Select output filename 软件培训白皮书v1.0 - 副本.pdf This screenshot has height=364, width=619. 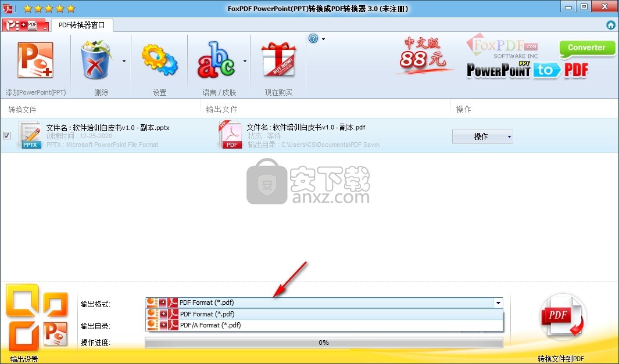[306, 127]
